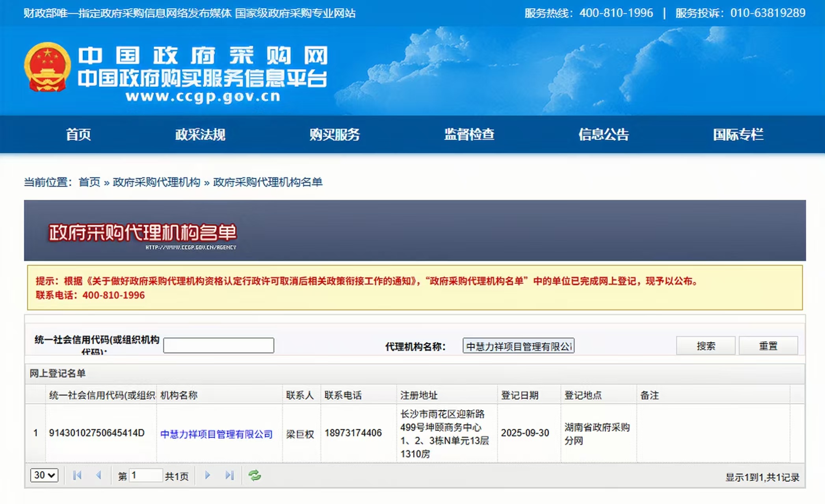Click the www.ccgp.gov.cn header text

pyautogui.click(x=203, y=96)
